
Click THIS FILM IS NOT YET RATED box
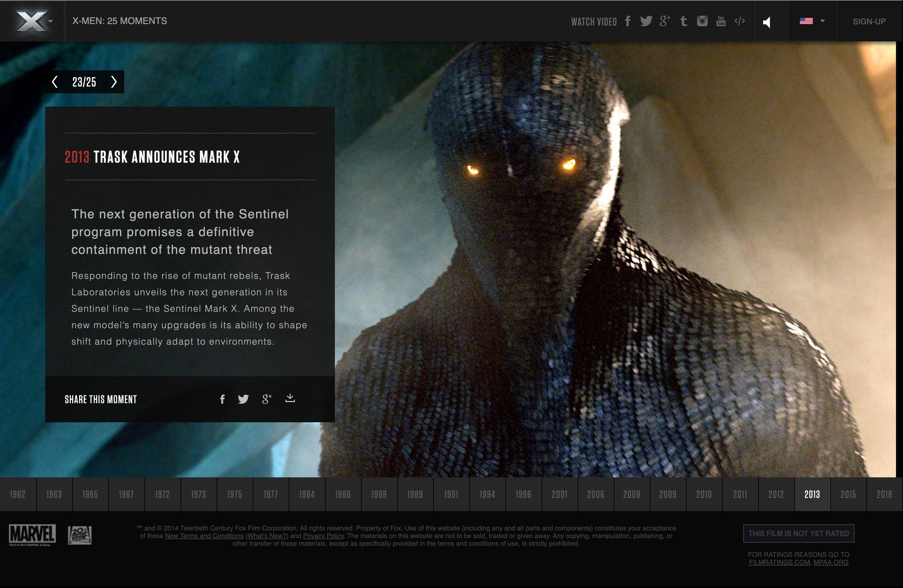(x=799, y=534)
